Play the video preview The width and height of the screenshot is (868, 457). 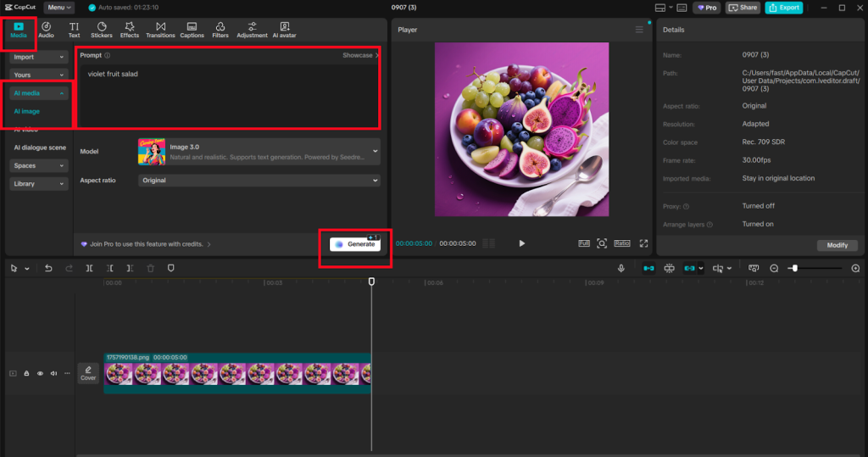point(521,243)
